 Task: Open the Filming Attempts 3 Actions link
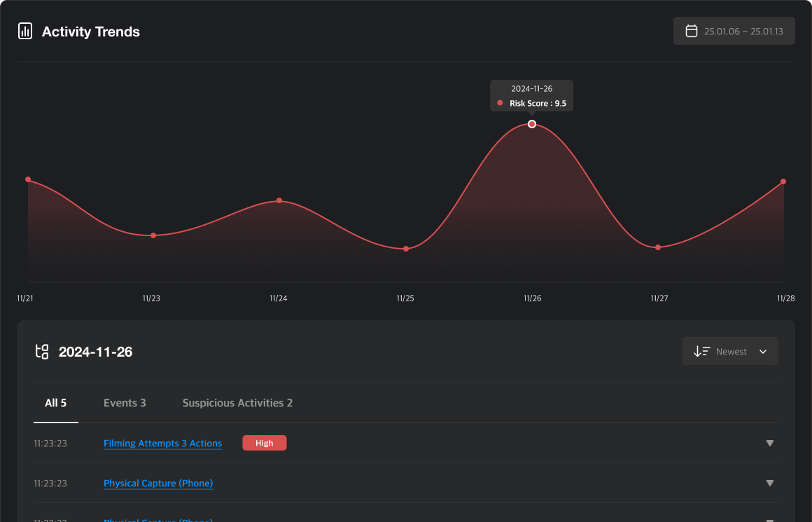coord(162,443)
